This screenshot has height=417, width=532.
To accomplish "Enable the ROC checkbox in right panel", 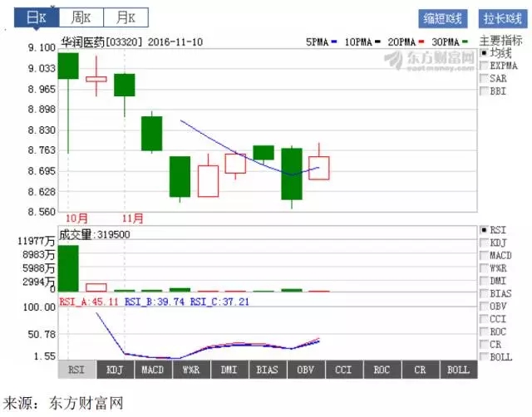I will point(484,331).
